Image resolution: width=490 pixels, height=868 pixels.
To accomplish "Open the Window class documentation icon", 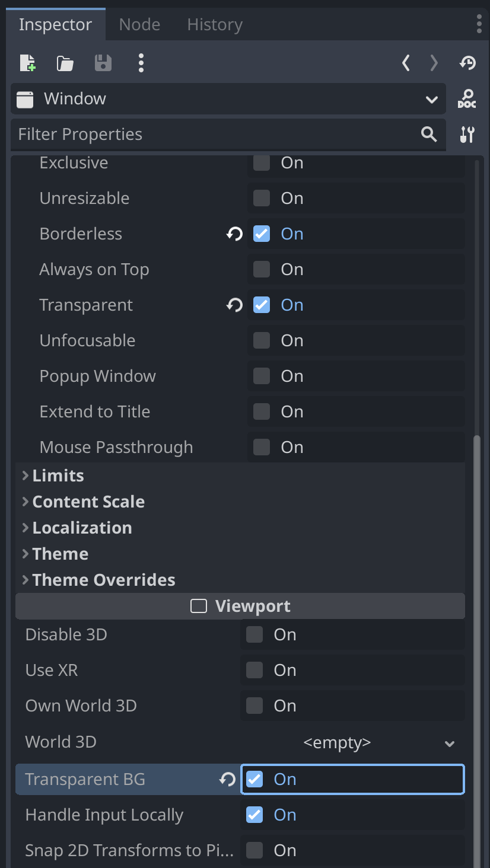I will [x=467, y=99].
